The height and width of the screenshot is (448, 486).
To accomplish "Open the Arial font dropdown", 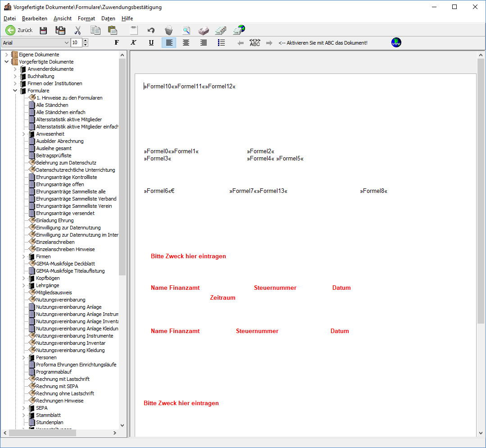I will (x=67, y=43).
